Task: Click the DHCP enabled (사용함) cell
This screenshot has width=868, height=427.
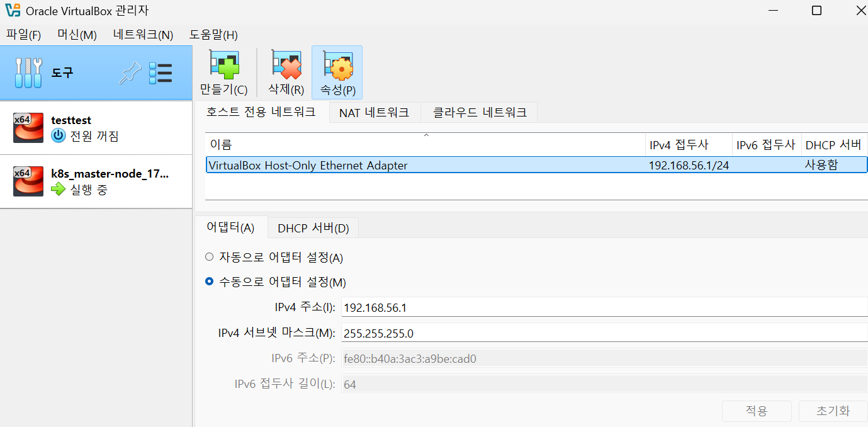Action: point(821,166)
